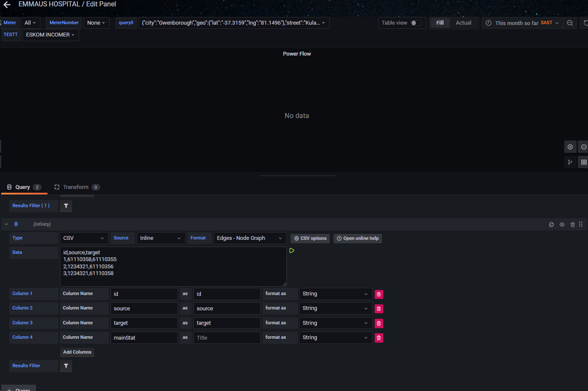Viewport: 588px width, 391px height.
Task: Switch node graph to grid layout
Action: pyautogui.click(x=584, y=162)
